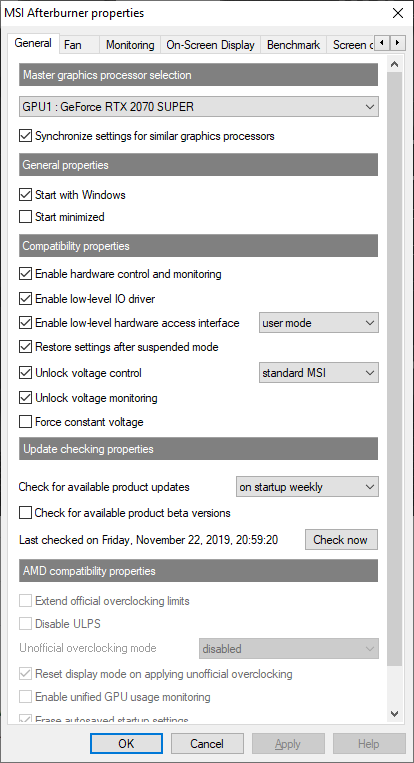Viewport: 414px width, 763px height.
Task: Select the General tab
Action: [x=33, y=43]
